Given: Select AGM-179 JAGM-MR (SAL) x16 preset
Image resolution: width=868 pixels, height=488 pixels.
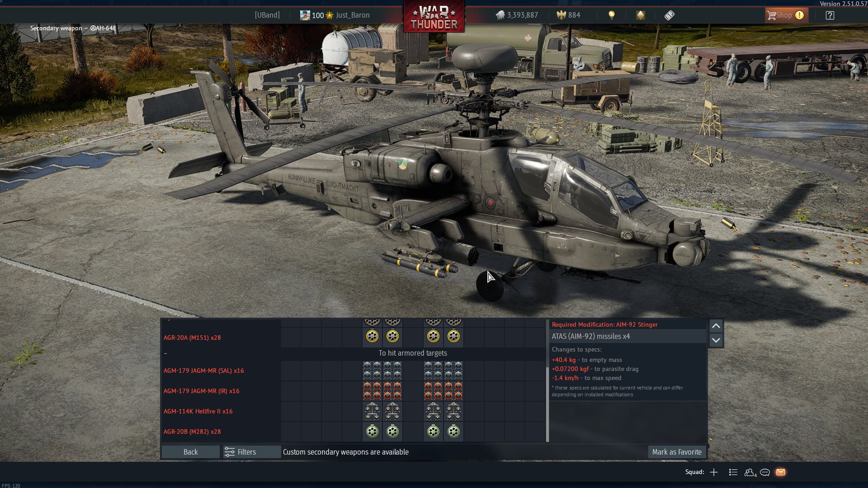Looking at the screenshot, I should (203, 371).
